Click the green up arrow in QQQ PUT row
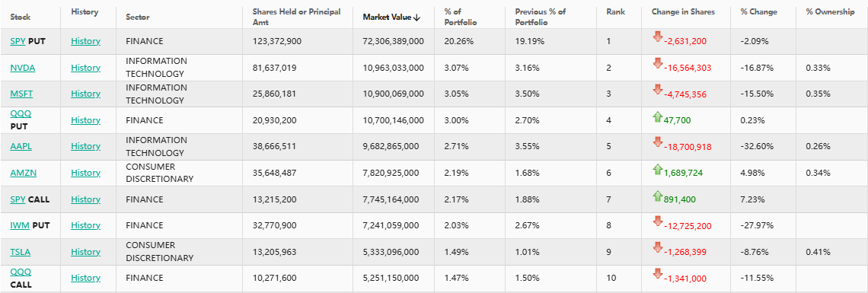The height and width of the screenshot is (293, 868). (x=658, y=116)
